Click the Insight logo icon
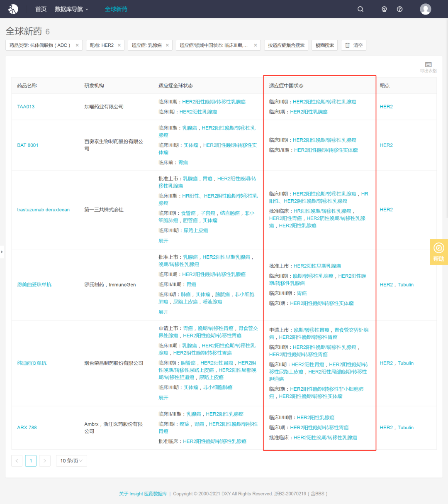 tap(13, 9)
